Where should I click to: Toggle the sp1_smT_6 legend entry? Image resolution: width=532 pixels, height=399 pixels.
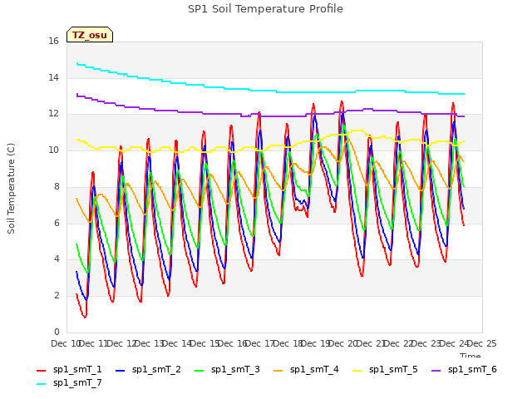[x=464, y=369]
